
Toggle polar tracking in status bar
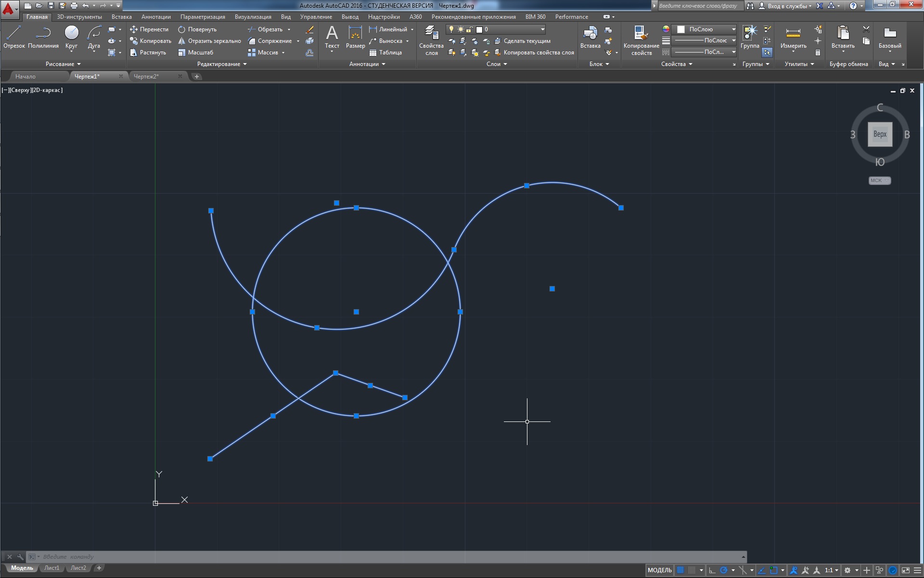tap(723, 570)
